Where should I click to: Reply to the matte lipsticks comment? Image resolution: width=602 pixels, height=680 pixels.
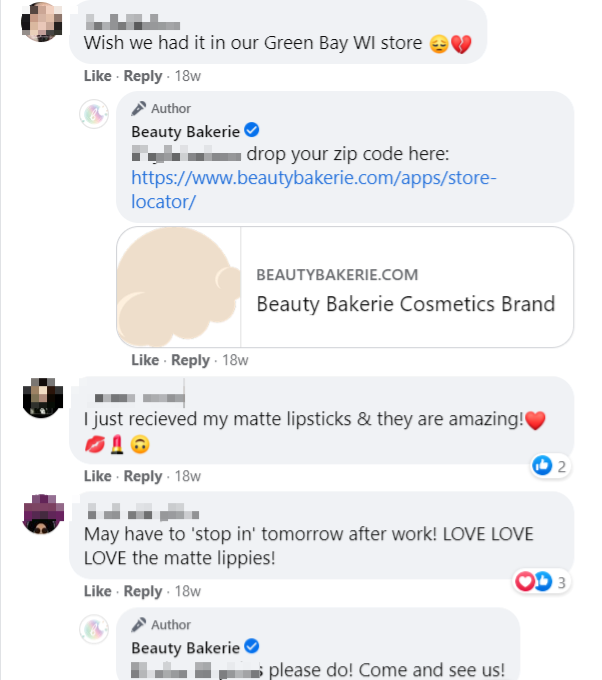click(142, 476)
